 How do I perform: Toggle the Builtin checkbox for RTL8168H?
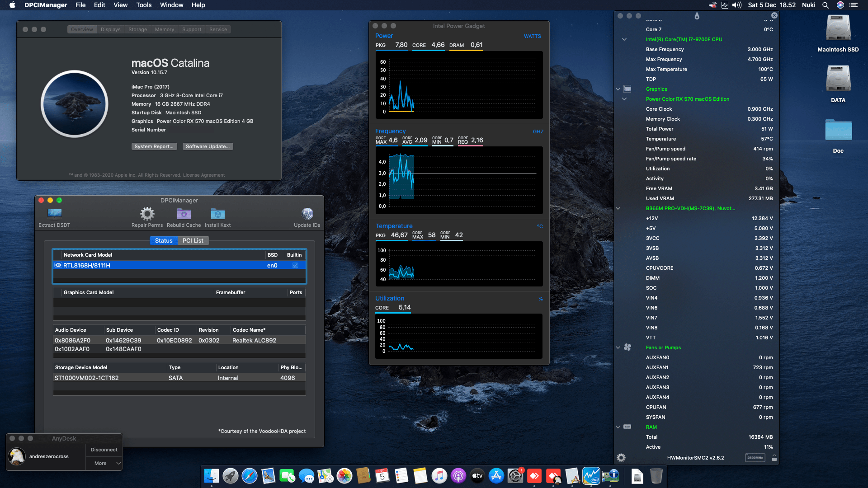click(295, 265)
